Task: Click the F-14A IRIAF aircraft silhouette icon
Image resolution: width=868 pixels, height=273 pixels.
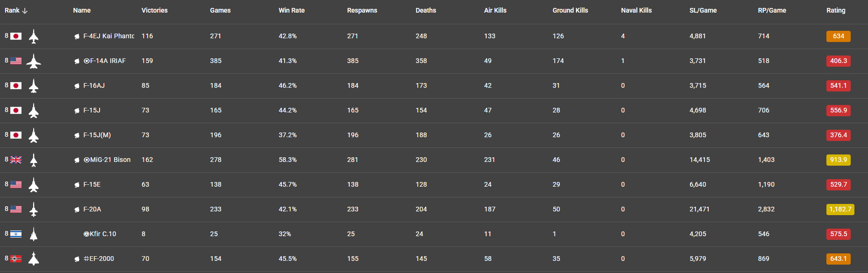Action: [34, 61]
